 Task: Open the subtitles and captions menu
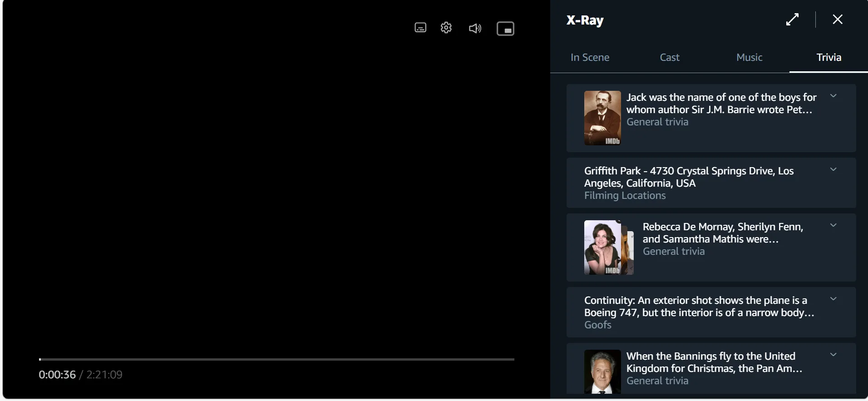coord(420,28)
